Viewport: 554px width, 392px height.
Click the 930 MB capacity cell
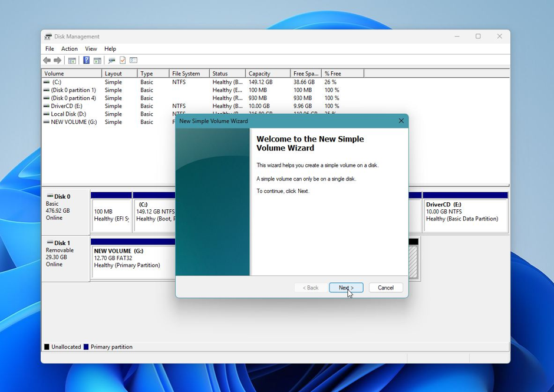click(258, 98)
